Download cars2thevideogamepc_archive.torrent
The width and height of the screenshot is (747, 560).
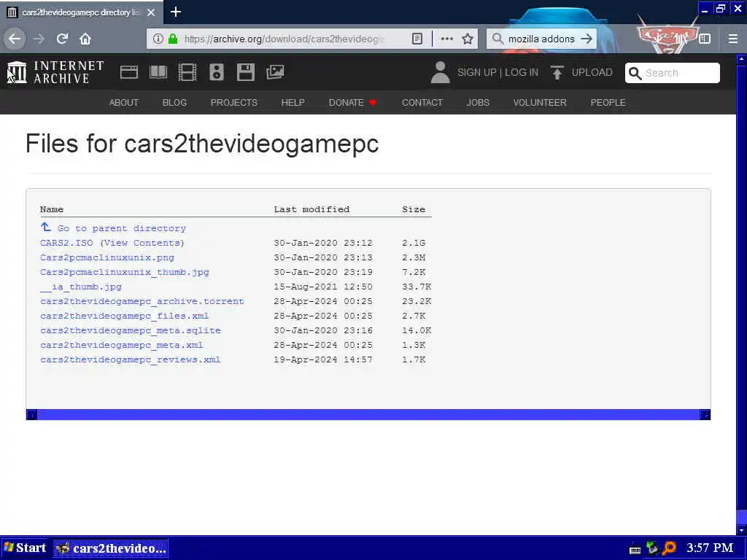pyautogui.click(x=142, y=301)
